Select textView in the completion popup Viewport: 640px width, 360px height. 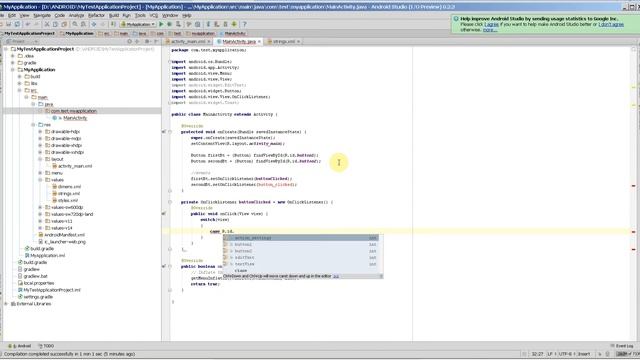300,264
